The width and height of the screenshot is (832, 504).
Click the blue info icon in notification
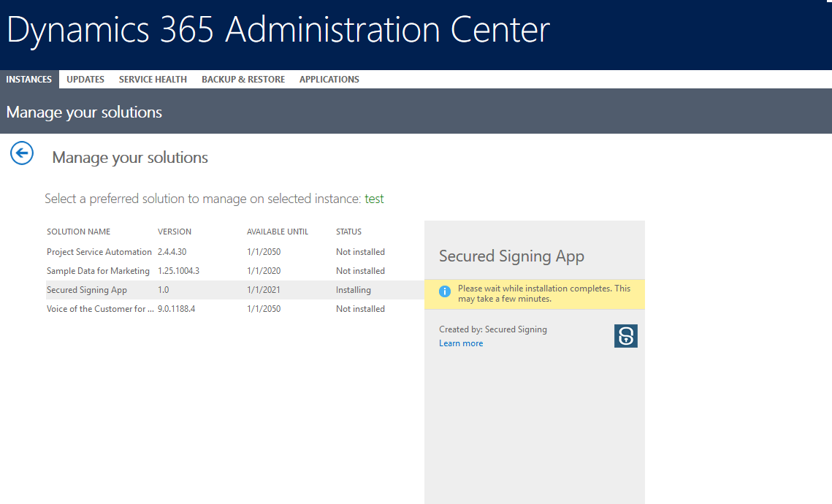pyautogui.click(x=445, y=291)
